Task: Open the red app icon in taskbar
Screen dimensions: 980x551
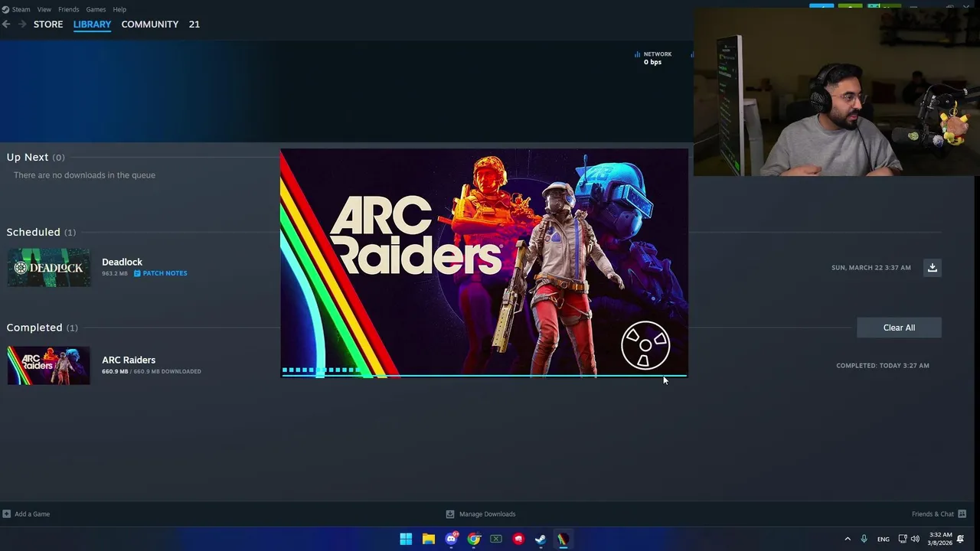Action: pos(518,539)
